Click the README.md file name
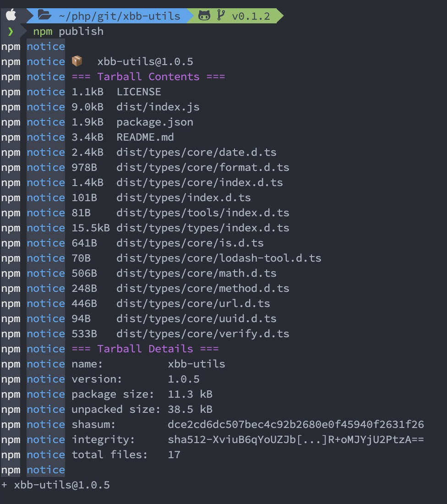Image resolution: width=447 pixels, height=504 pixels. click(145, 137)
